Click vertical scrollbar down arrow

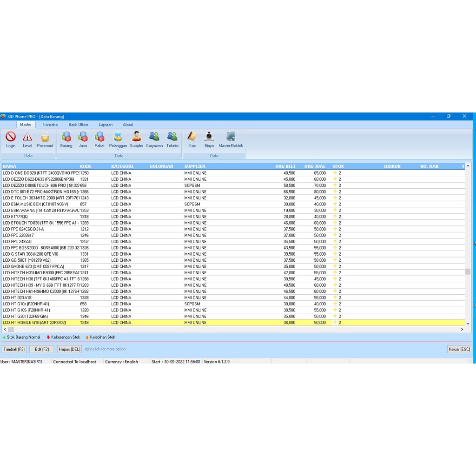point(468,324)
